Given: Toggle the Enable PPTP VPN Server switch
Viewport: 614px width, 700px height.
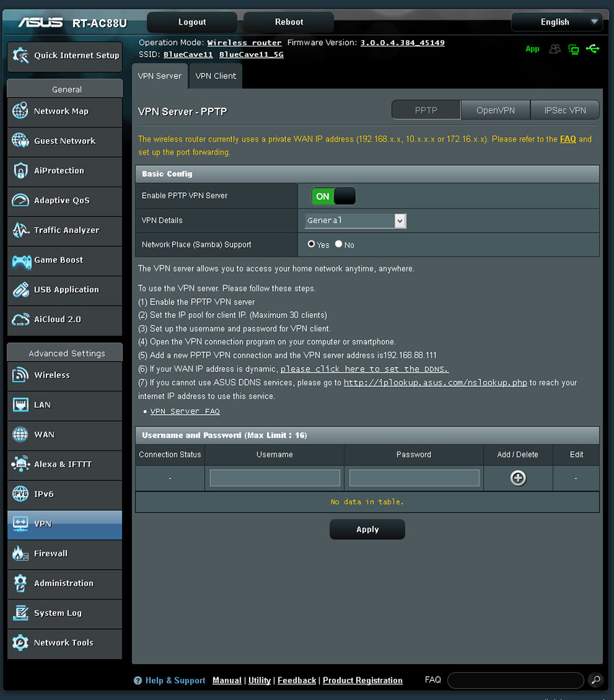Looking at the screenshot, I should click(x=334, y=196).
